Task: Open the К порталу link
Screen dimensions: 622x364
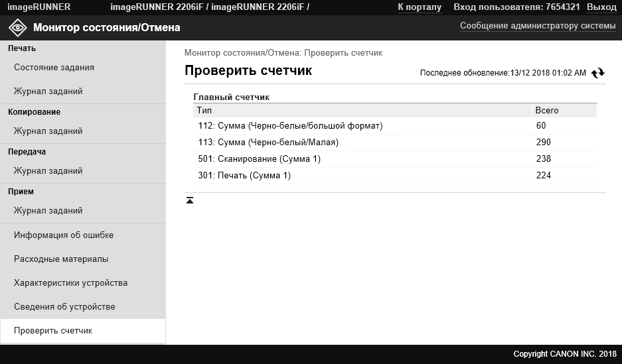Action: click(420, 7)
